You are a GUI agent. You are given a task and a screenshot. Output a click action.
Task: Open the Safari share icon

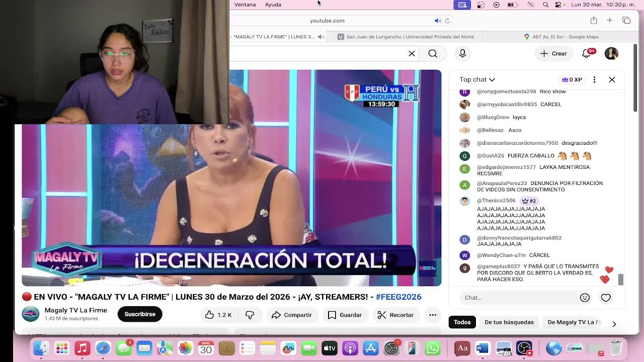pos(594,21)
